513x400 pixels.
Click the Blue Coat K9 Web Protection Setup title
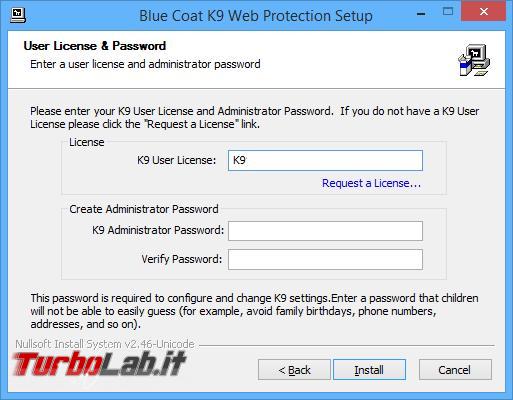pyautogui.click(x=256, y=16)
